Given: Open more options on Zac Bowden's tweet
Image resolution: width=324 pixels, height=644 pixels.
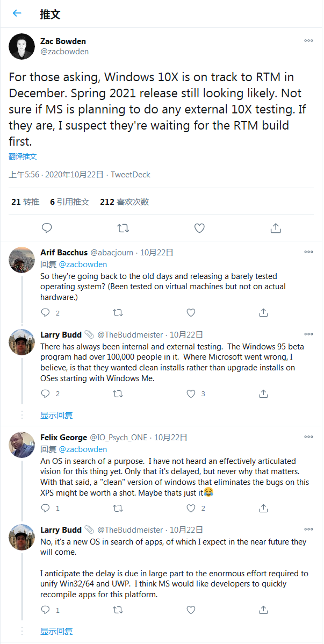Looking at the screenshot, I should 308,41.
